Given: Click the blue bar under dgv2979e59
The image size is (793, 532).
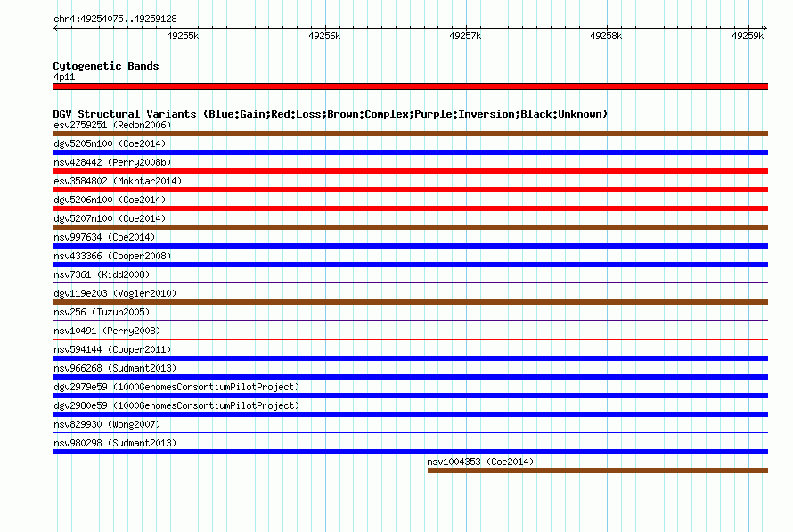Looking at the screenshot, I should click(x=410, y=396).
